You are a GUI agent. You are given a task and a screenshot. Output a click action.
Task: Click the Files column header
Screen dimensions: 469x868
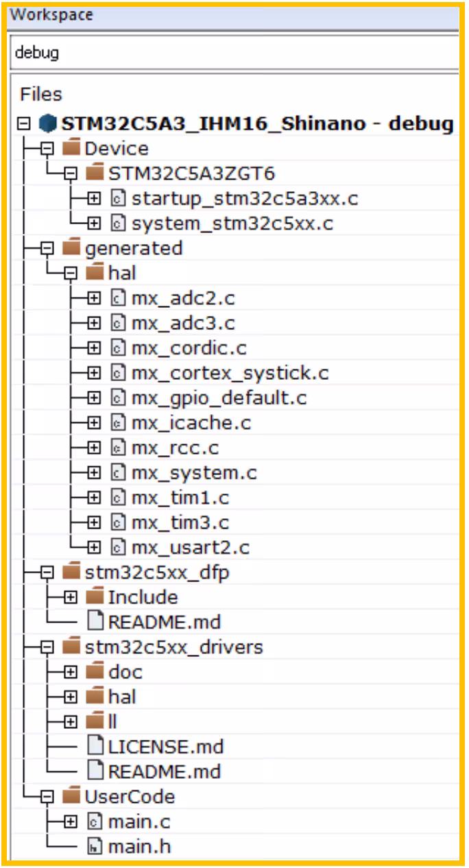(41, 94)
